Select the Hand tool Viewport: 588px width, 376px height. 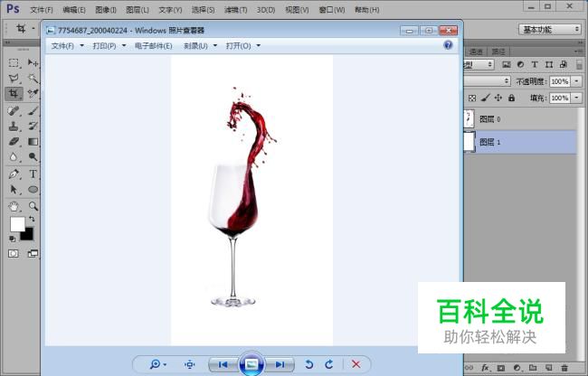(x=14, y=206)
